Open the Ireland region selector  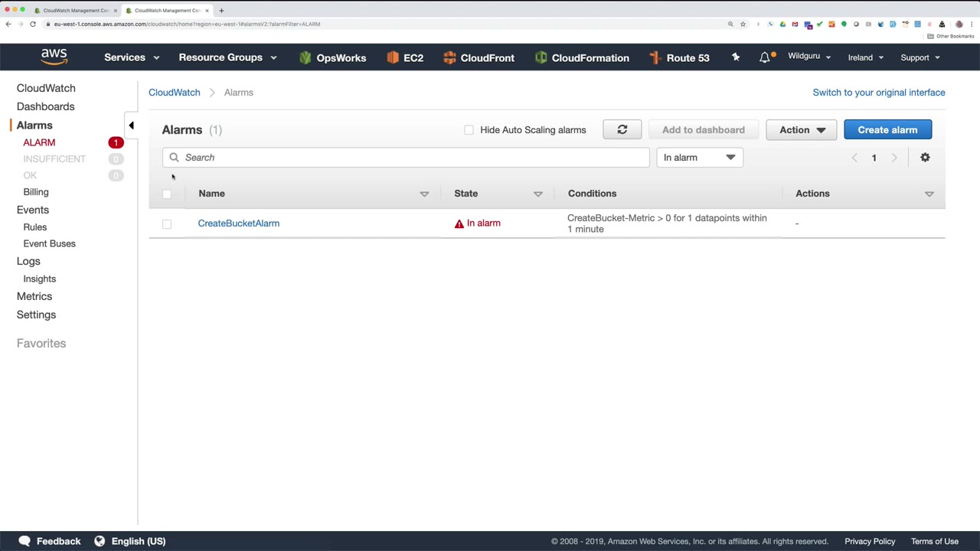tap(866, 57)
